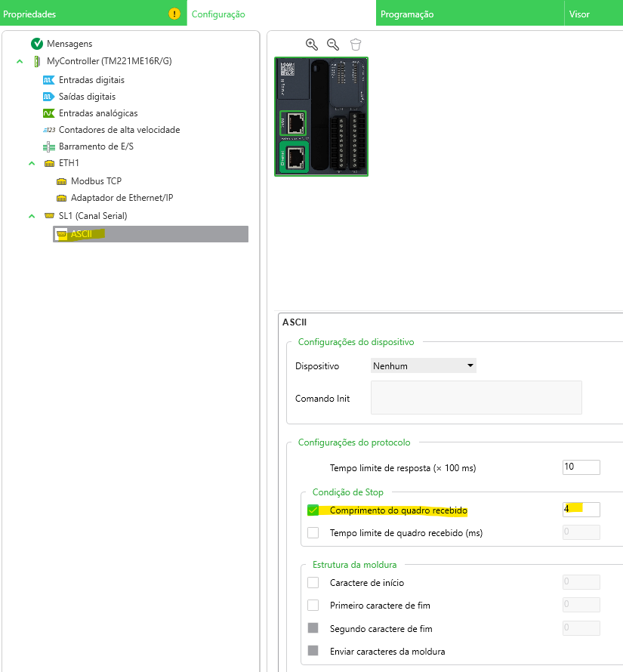Uncheck Comprimento do quadro recebido checkbox
The height and width of the screenshot is (672, 623).
pyautogui.click(x=313, y=510)
